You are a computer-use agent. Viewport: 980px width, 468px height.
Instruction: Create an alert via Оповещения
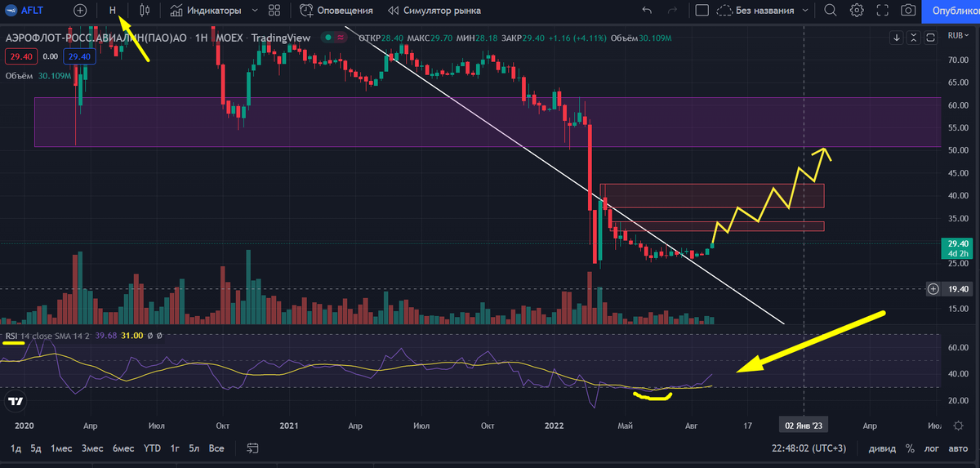point(336,11)
